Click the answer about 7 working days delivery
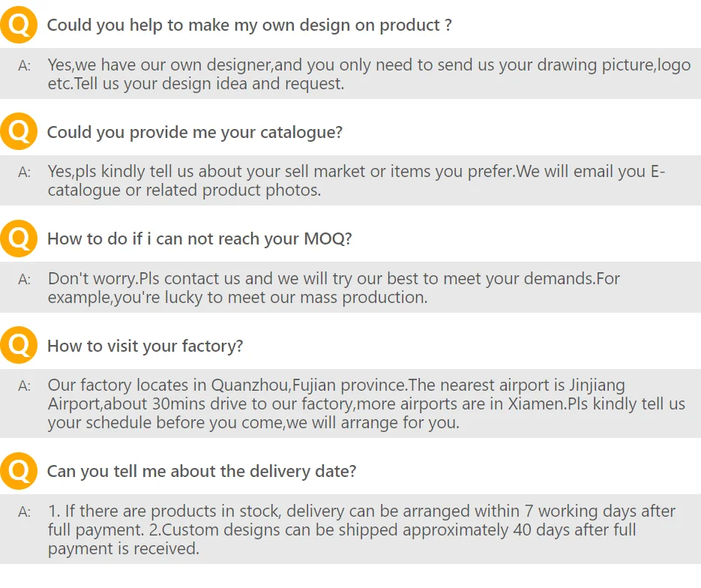Viewport: 701px width, 588px height. tap(361, 529)
